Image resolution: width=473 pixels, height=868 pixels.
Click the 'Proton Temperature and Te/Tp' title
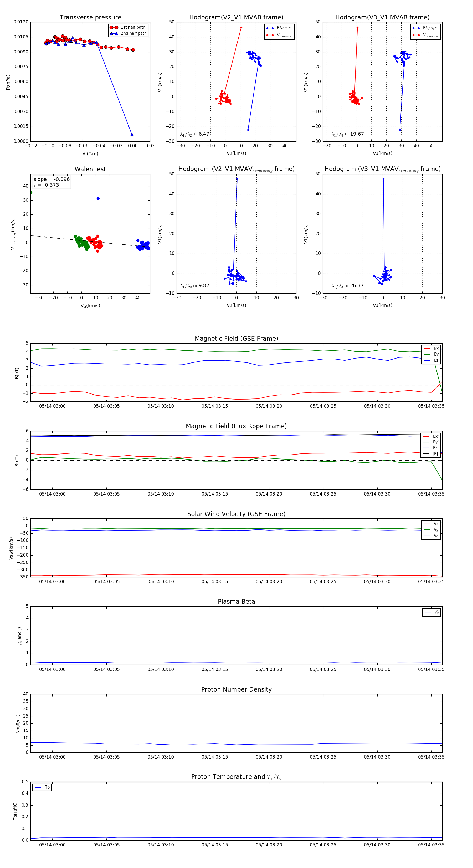coord(236,777)
